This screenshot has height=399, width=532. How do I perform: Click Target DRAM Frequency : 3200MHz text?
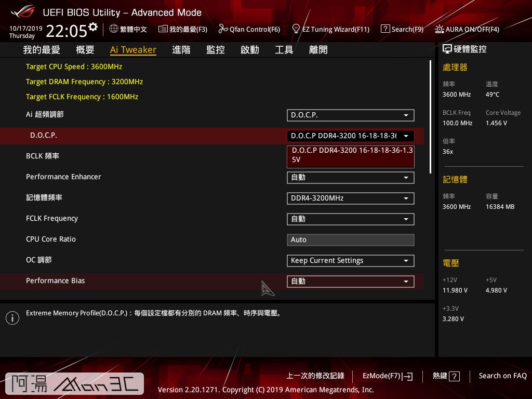[85, 82]
